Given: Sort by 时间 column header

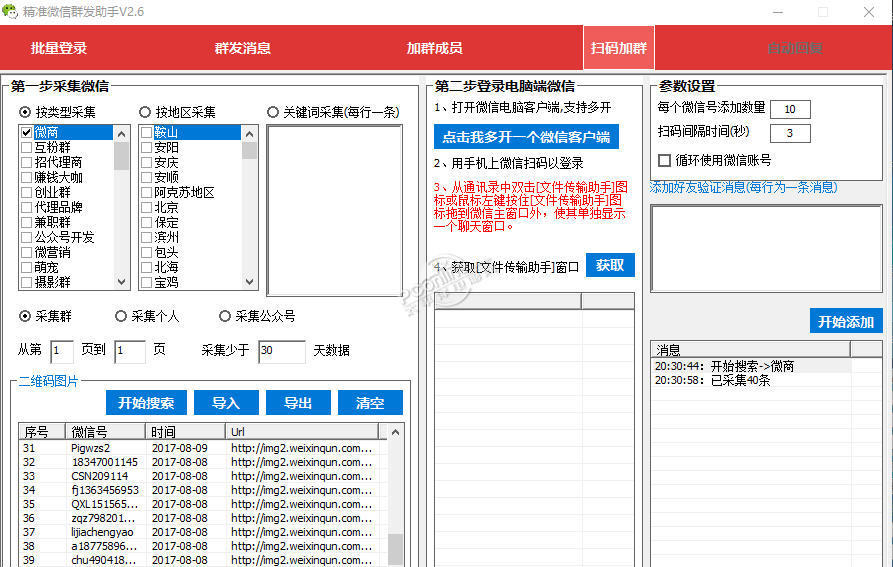Looking at the screenshot, I should coord(185,432).
